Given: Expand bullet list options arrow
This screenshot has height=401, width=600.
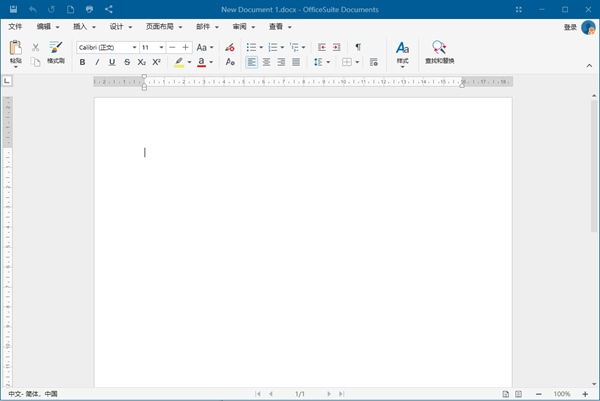Looking at the screenshot, I should tap(261, 47).
